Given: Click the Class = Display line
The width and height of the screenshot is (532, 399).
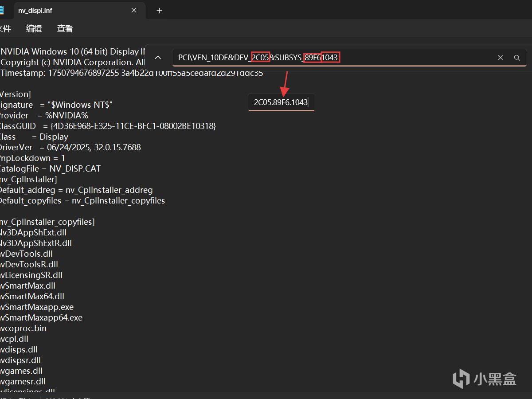Looking at the screenshot, I should tap(34, 137).
